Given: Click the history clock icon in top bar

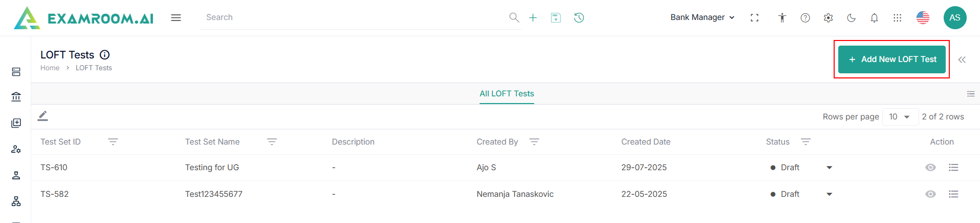Looking at the screenshot, I should pyautogui.click(x=579, y=17).
